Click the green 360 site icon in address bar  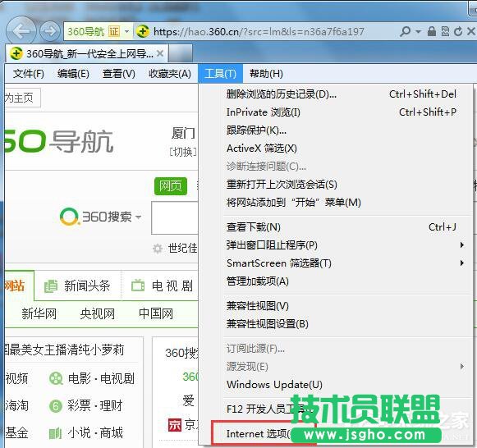[x=142, y=31]
